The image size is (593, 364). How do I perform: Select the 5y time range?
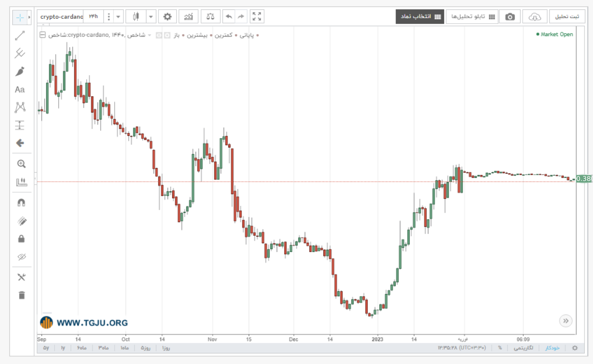(46, 348)
